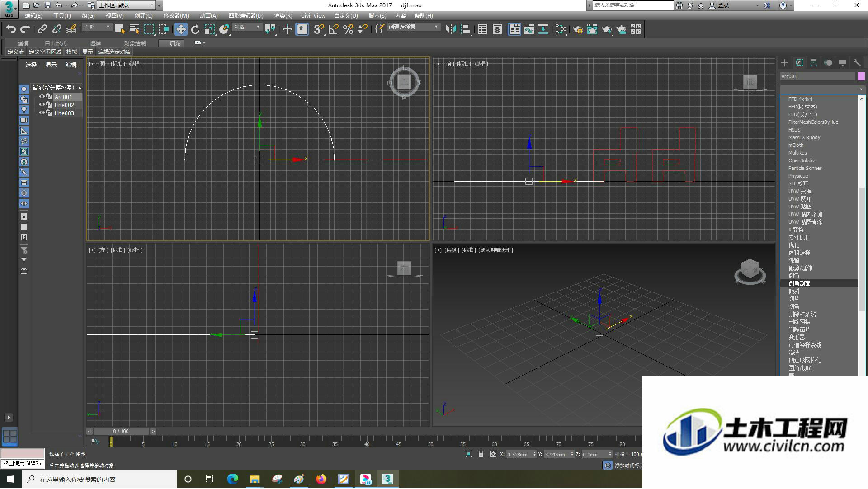This screenshot has height=489, width=868.
Task: Switch to Create command panel tab
Action: (x=785, y=63)
